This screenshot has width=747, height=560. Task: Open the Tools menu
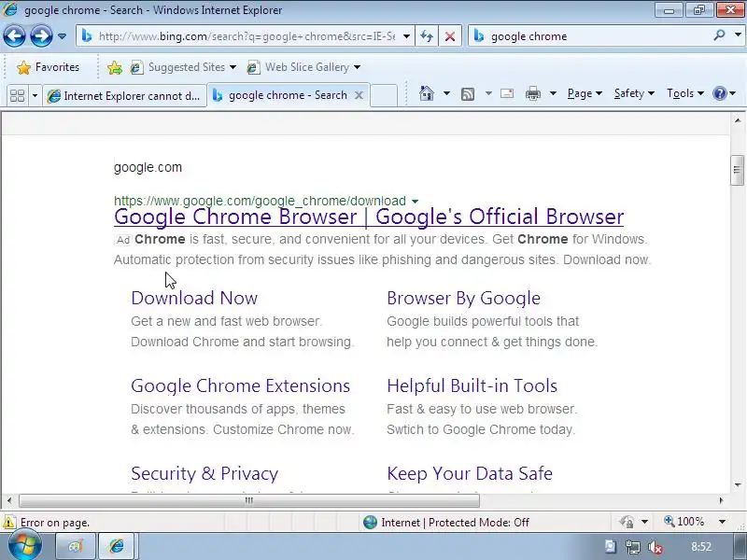point(685,93)
